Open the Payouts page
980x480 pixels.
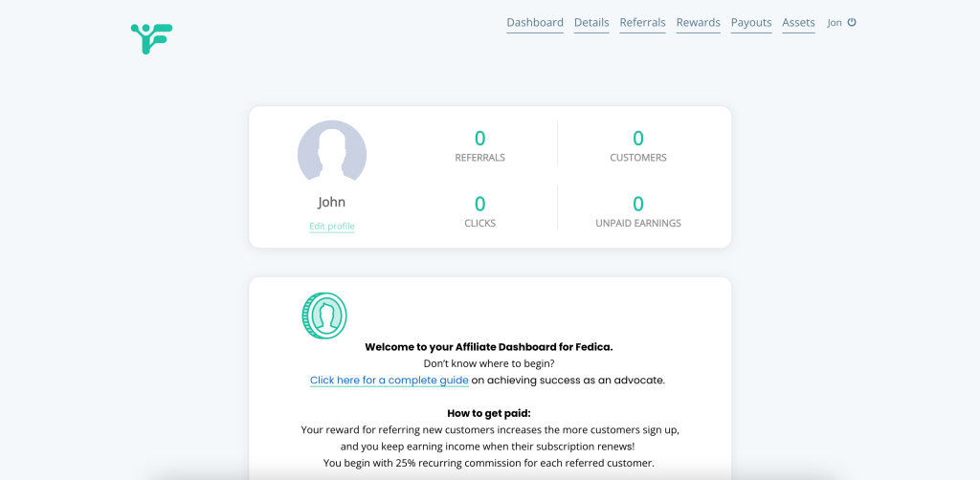pos(751,23)
